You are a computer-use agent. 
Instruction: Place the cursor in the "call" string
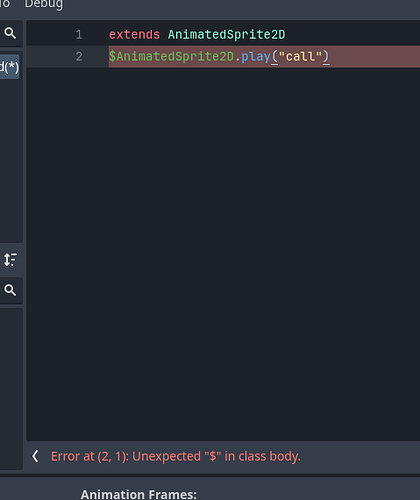click(x=300, y=56)
